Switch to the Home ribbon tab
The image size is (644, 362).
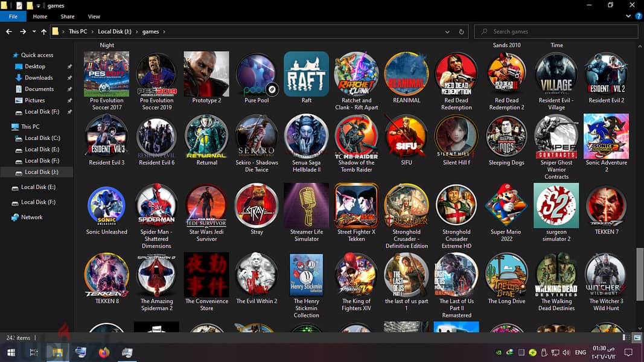tap(40, 16)
